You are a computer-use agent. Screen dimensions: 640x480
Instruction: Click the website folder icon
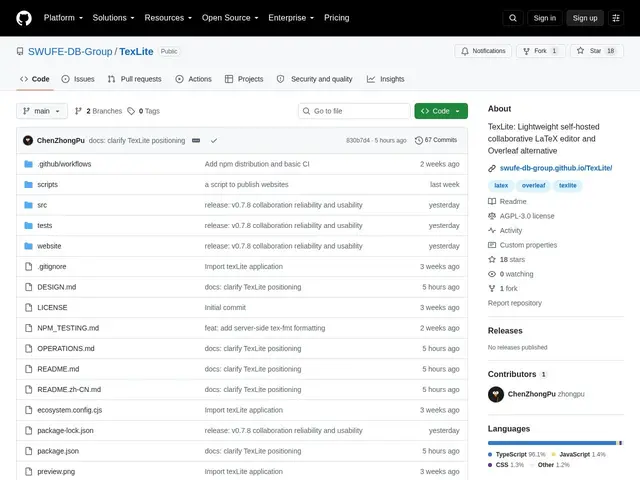pyautogui.click(x=28, y=246)
